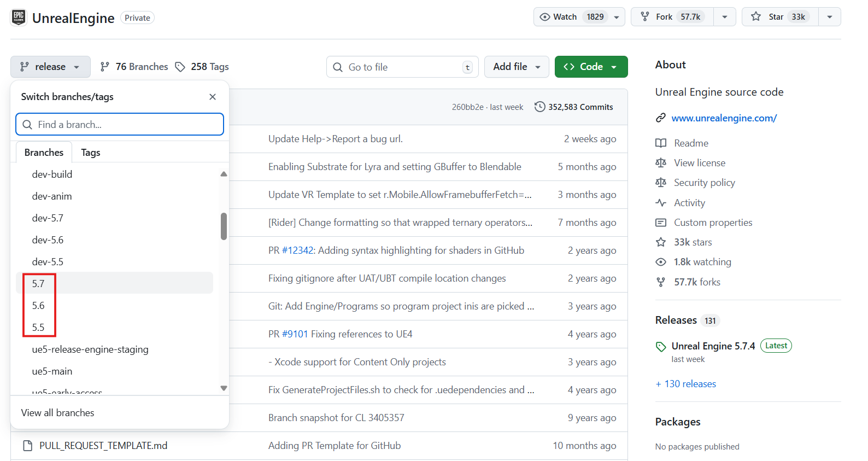Open the Star lists dropdown arrow
This screenshot has width=868, height=461.
[830, 17]
